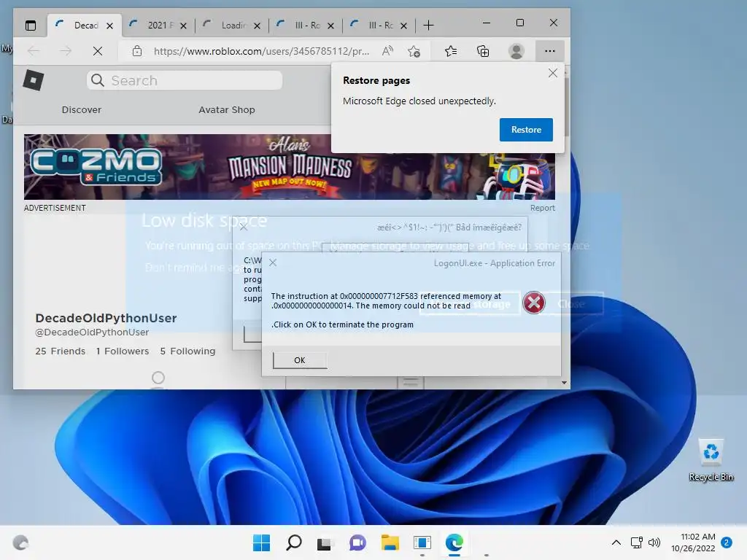
Task: Close the Bad Image dialog behind
Action: click(244, 227)
